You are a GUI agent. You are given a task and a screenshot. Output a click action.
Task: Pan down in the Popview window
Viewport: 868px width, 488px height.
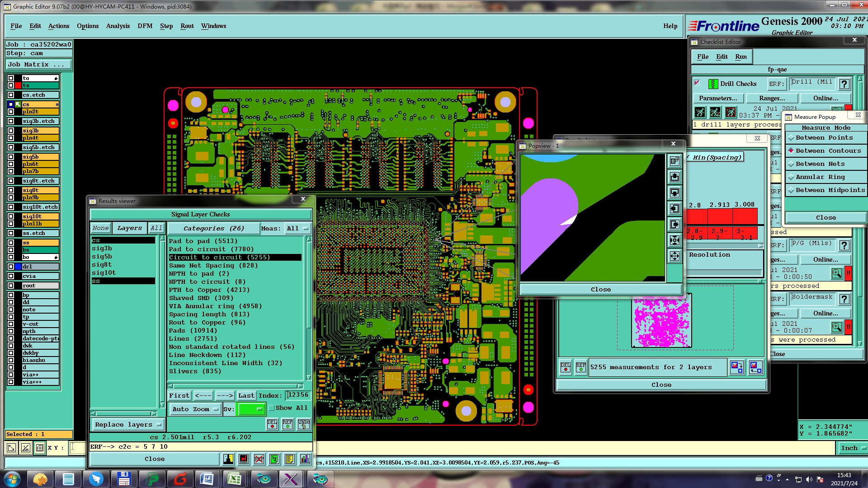(x=675, y=192)
